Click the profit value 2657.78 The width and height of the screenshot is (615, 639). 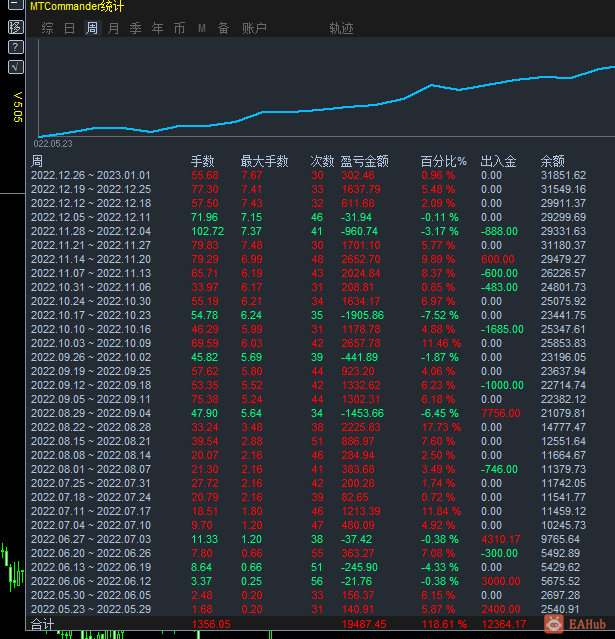[361, 343]
